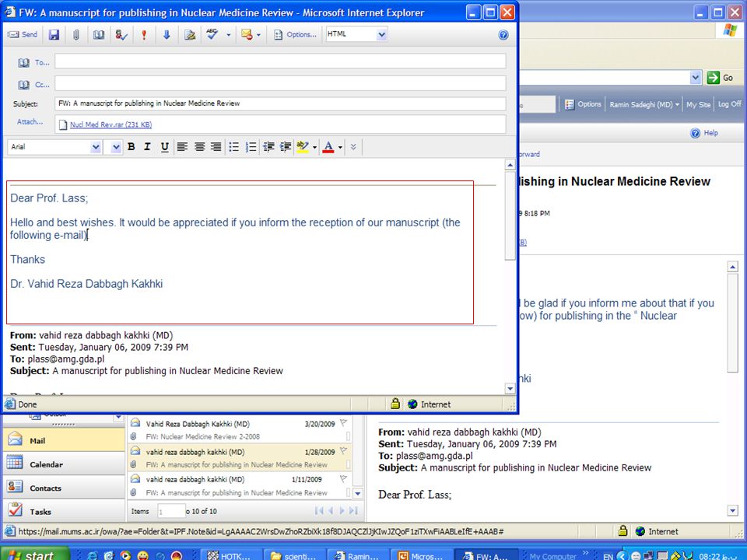747x560 pixels.
Task: Flag the 1/28/2009 message
Action: point(343,450)
